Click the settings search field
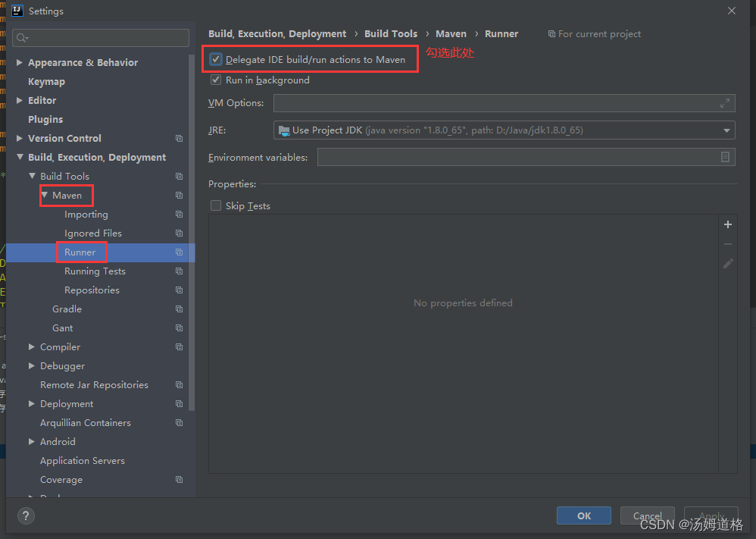Viewport: 756px width, 539px height. tap(101, 38)
